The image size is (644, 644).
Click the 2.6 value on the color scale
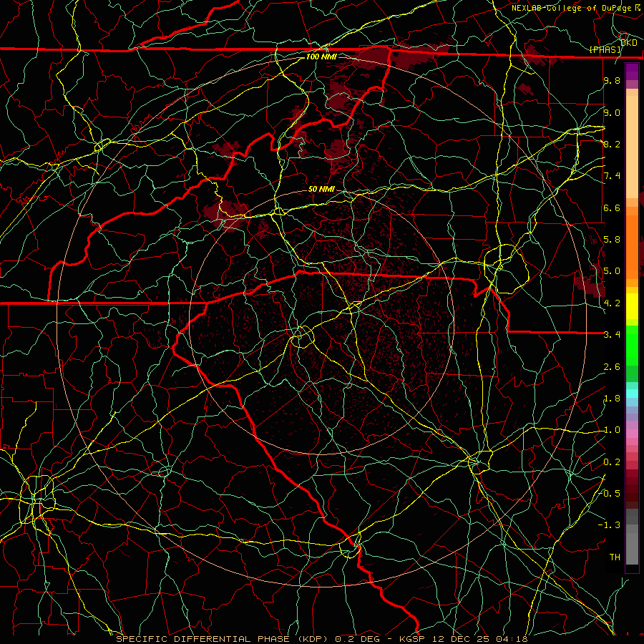tap(612, 367)
